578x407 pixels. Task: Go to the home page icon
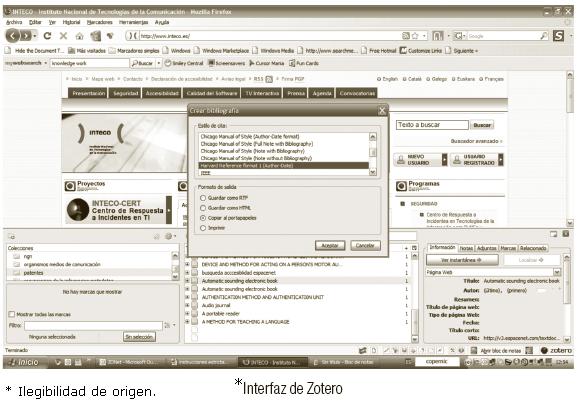coord(79,36)
